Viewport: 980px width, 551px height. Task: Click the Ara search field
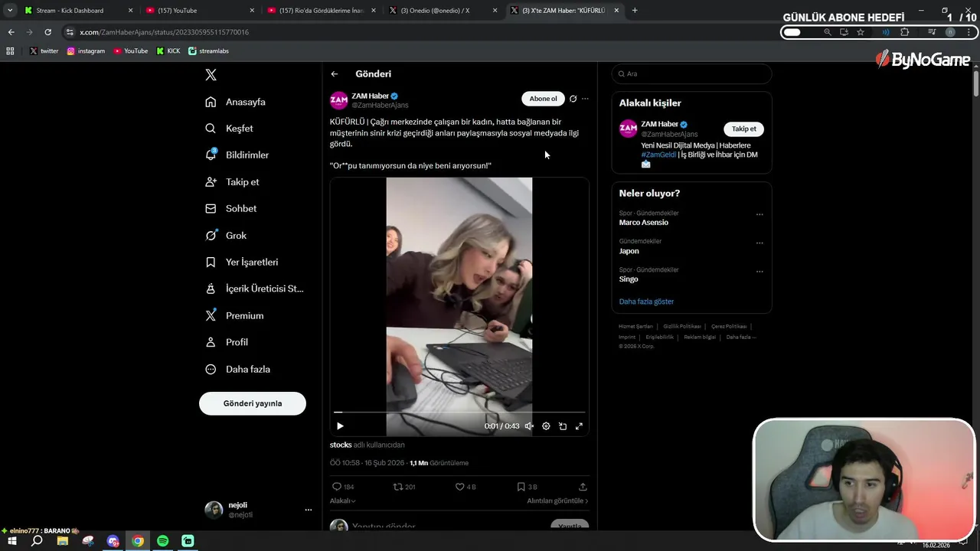[x=691, y=73]
